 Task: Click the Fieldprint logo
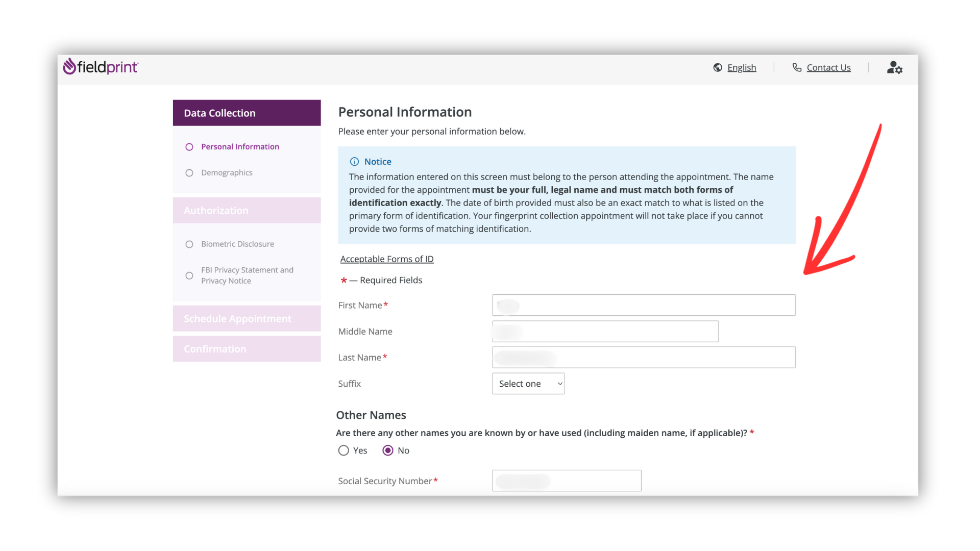101,67
